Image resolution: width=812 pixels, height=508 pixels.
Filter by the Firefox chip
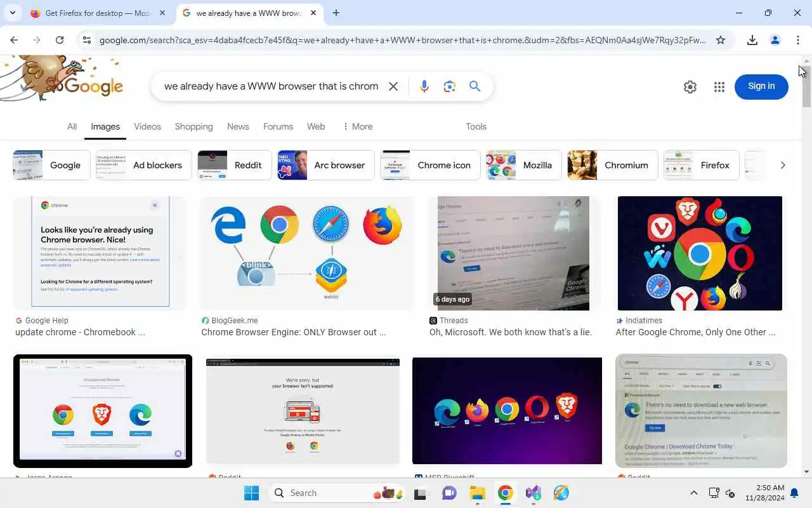(701, 165)
